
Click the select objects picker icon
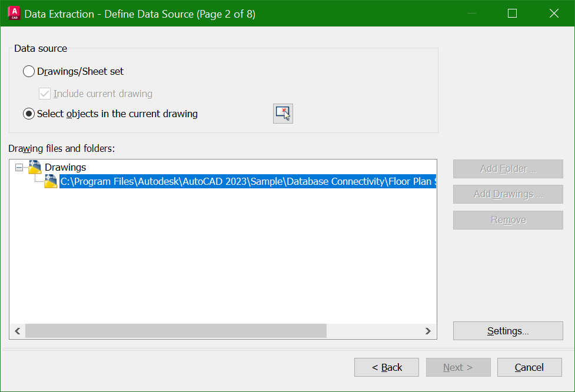283,114
